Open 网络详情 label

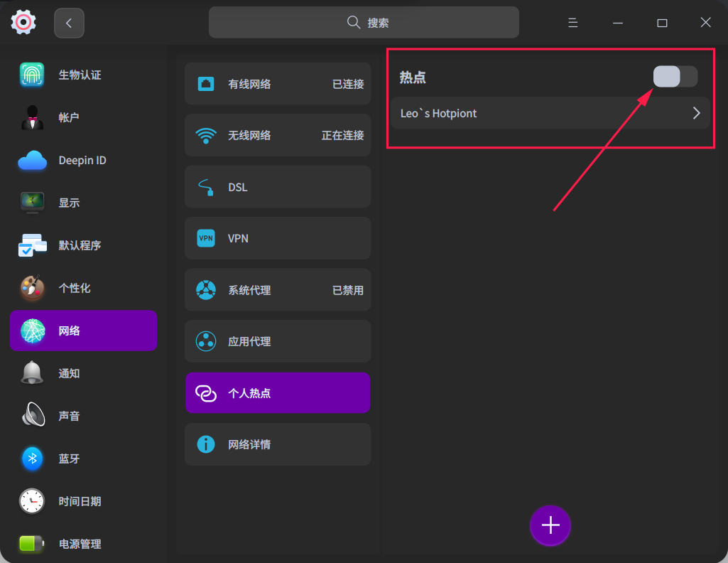pyautogui.click(x=249, y=444)
